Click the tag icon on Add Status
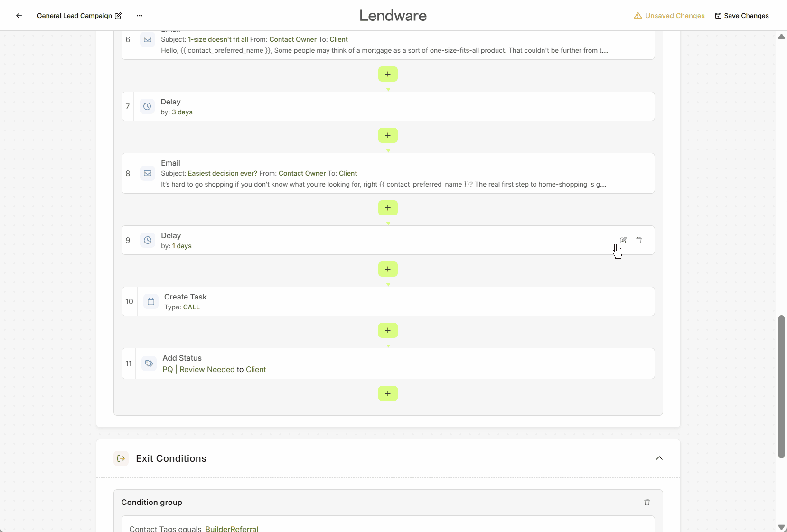This screenshot has height=532, width=787. 149,364
